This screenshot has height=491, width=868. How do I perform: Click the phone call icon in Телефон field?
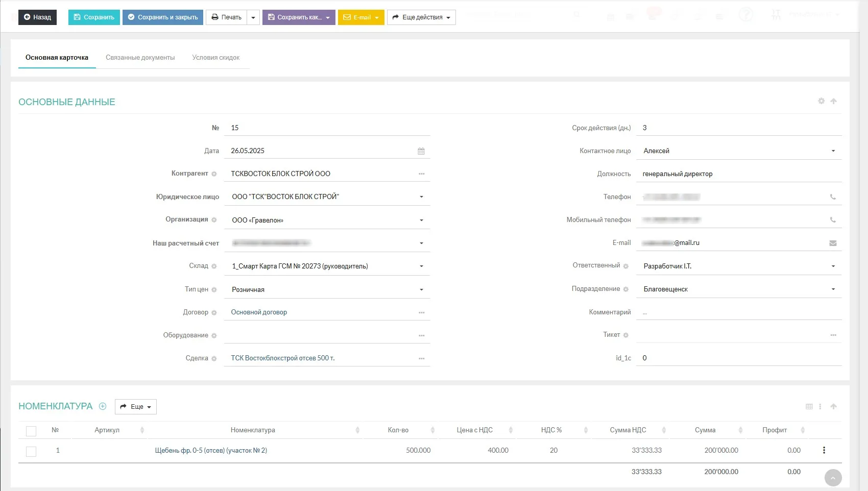coord(833,197)
